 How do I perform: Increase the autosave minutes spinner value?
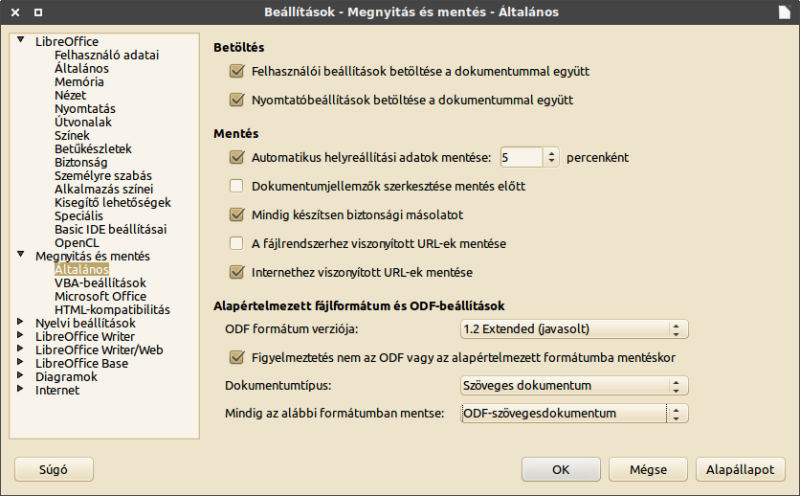[x=551, y=153]
